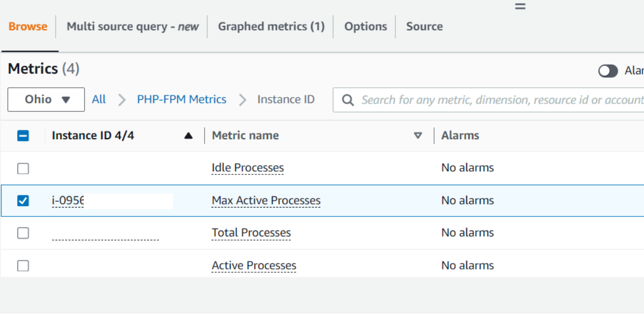644x321 pixels.
Task: Click the Metric name sort arrow
Action: tap(418, 136)
